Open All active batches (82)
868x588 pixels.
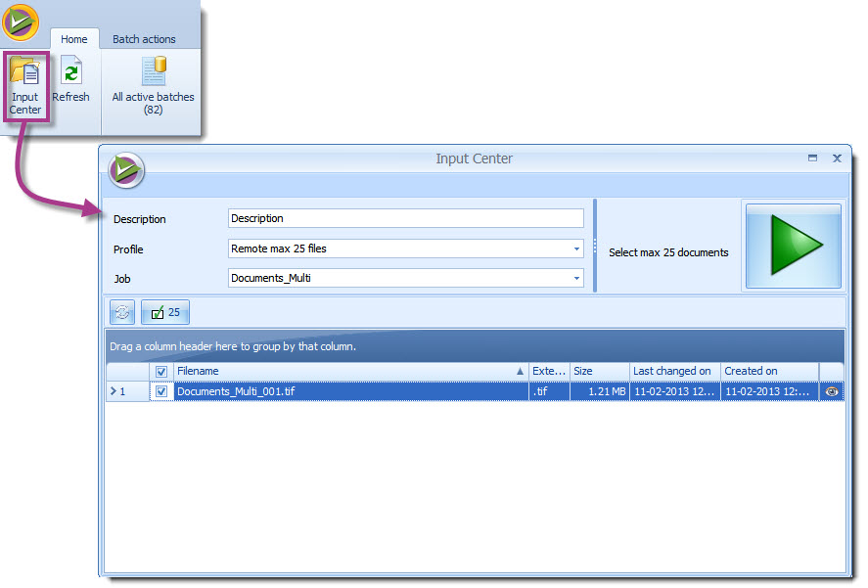(154, 86)
